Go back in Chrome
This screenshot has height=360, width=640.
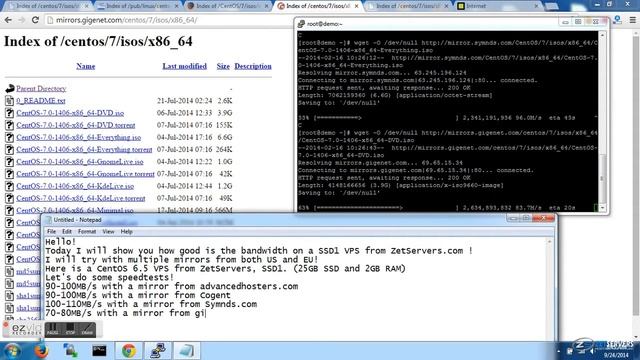[8, 20]
